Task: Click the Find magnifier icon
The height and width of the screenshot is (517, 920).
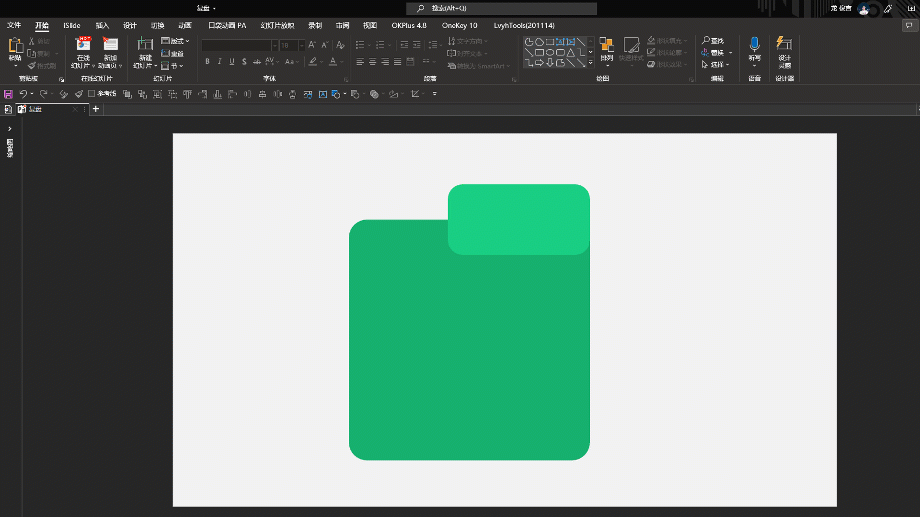Action: [x=706, y=40]
